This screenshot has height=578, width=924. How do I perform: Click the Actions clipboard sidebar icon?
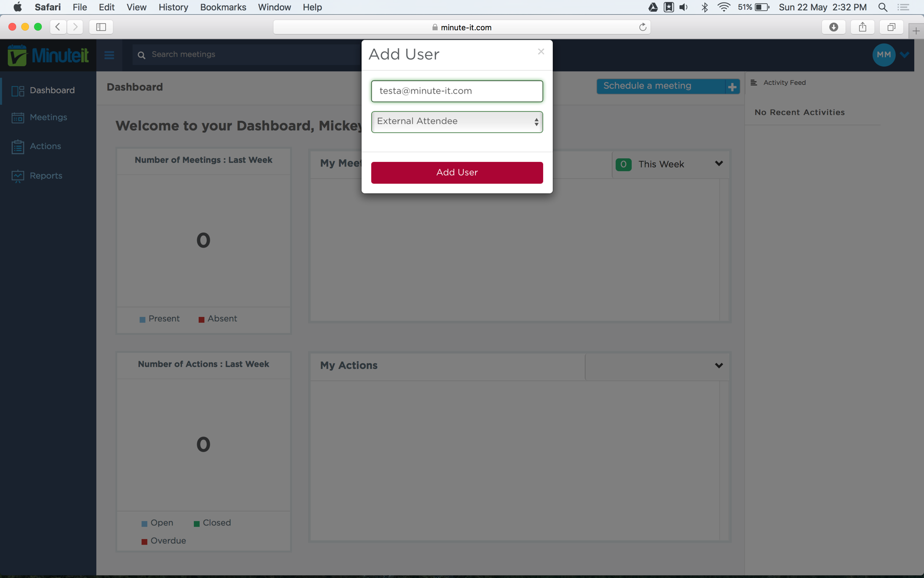[x=18, y=147]
